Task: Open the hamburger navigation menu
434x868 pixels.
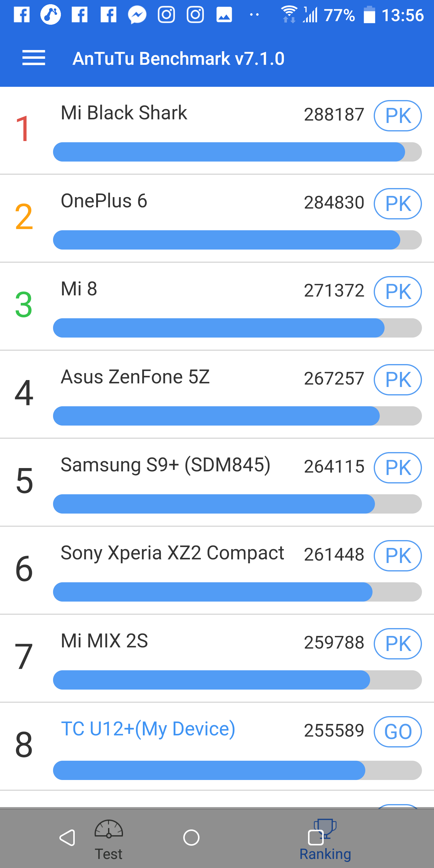Action: [34, 58]
